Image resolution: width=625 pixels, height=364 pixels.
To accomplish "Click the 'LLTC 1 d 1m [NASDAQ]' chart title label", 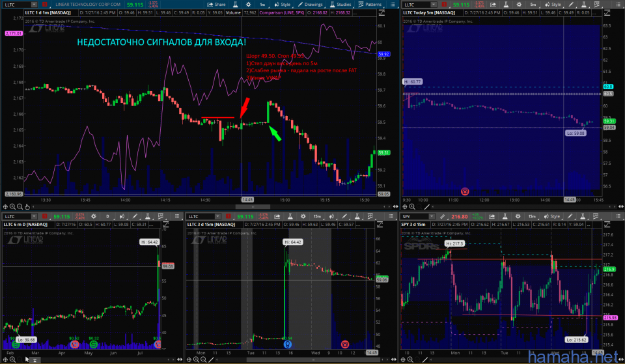I will (48, 13).
